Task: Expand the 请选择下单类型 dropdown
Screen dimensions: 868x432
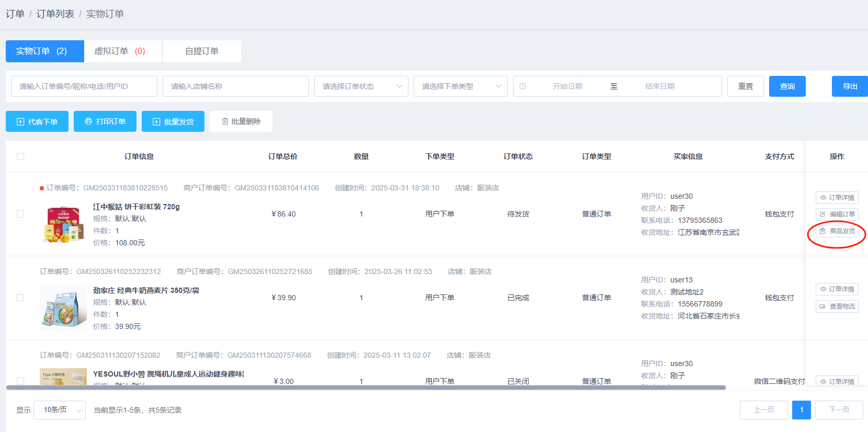Action: 460,86
